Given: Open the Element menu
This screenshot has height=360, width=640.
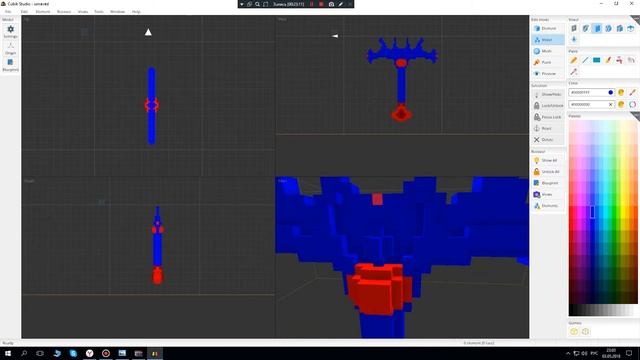Looking at the screenshot, I should pyautogui.click(x=43, y=12).
